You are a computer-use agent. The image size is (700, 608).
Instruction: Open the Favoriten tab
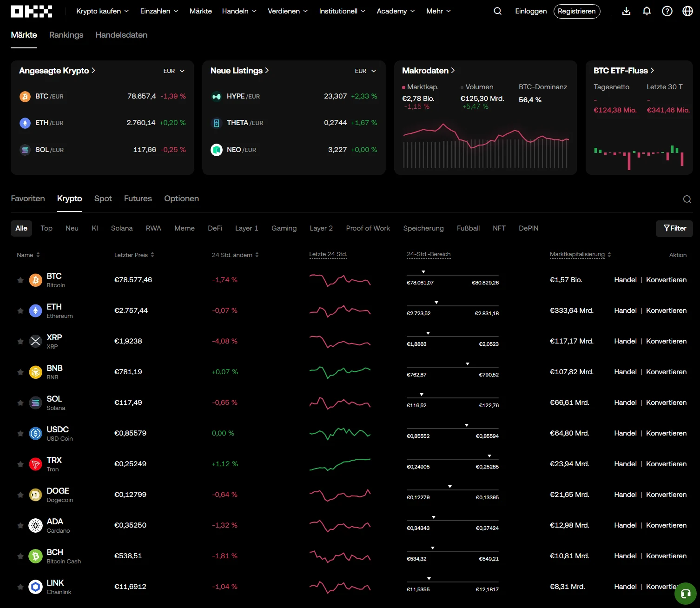tap(28, 198)
